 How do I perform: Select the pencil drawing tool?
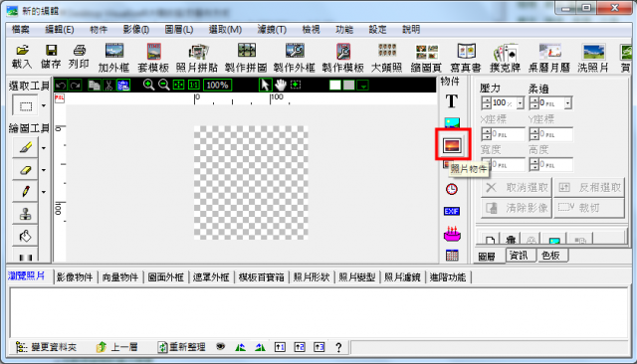pos(26,192)
